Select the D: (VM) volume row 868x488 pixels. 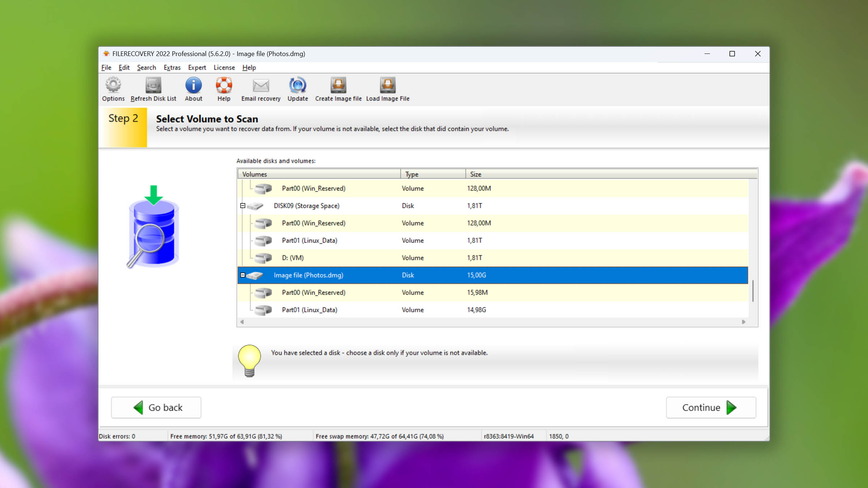tap(293, 258)
